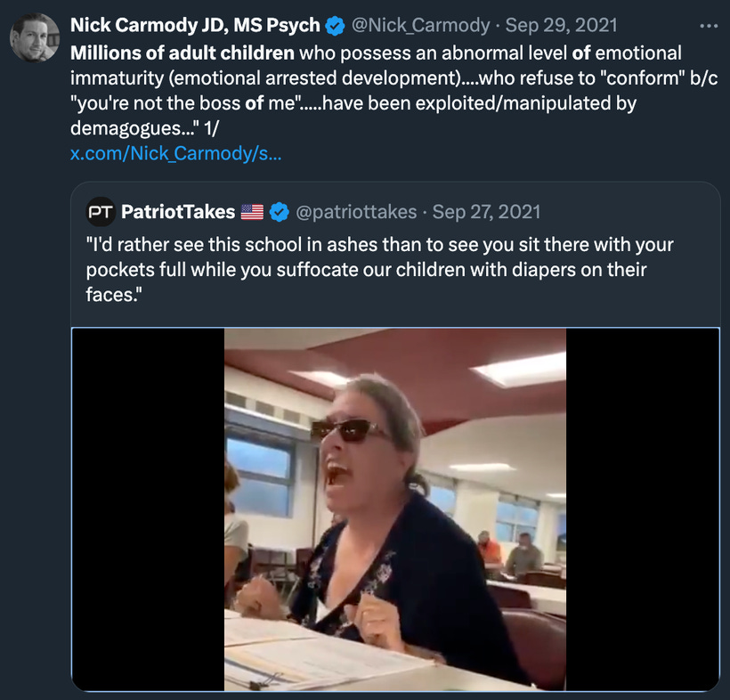Click the US flag emoji beside PatriotTakes
730x700 pixels.
click(x=252, y=212)
